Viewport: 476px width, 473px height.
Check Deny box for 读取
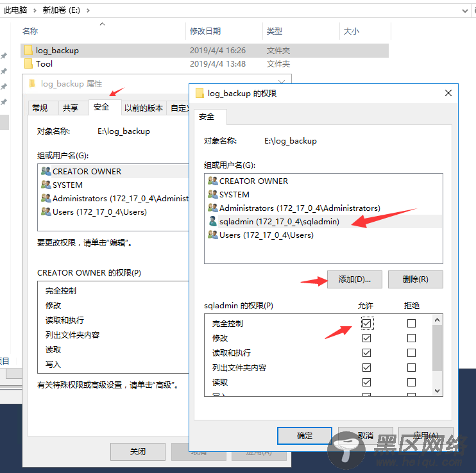click(411, 383)
